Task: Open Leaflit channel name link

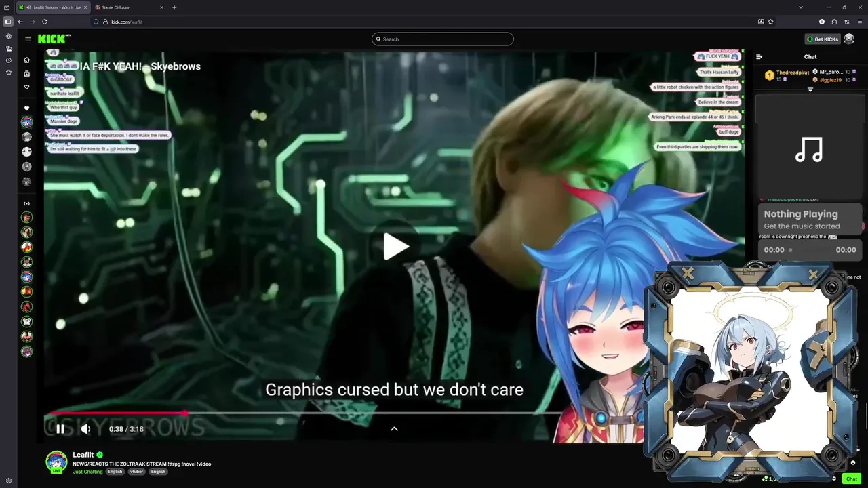Action: tap(83, 455)
